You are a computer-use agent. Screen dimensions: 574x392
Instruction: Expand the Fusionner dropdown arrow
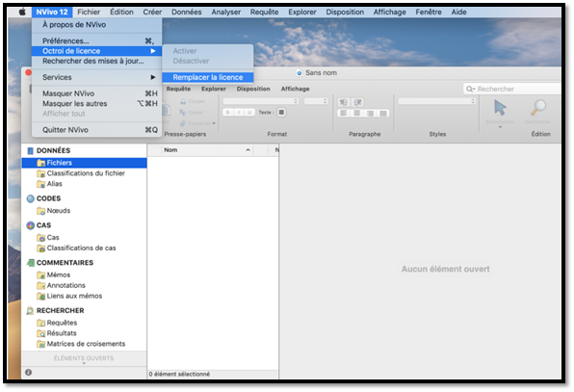[x=214, y=123]
